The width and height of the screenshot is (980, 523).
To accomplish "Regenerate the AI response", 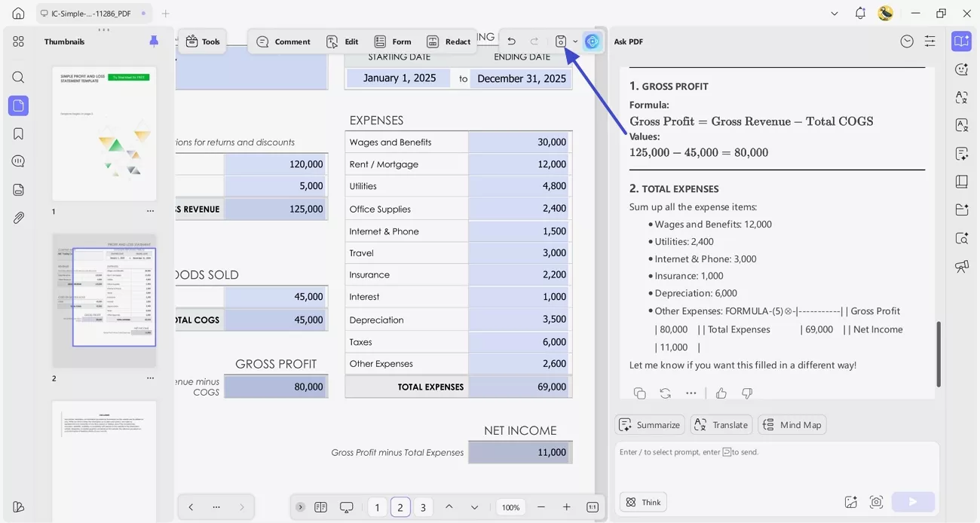I will tap(664, 393).
